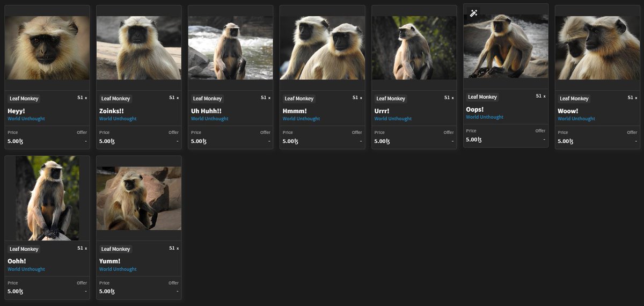The height and width of the screenshot is (306, 644).
Task: Click the 51 x edition count on Oops! card
Action: (x=541, y=96)
